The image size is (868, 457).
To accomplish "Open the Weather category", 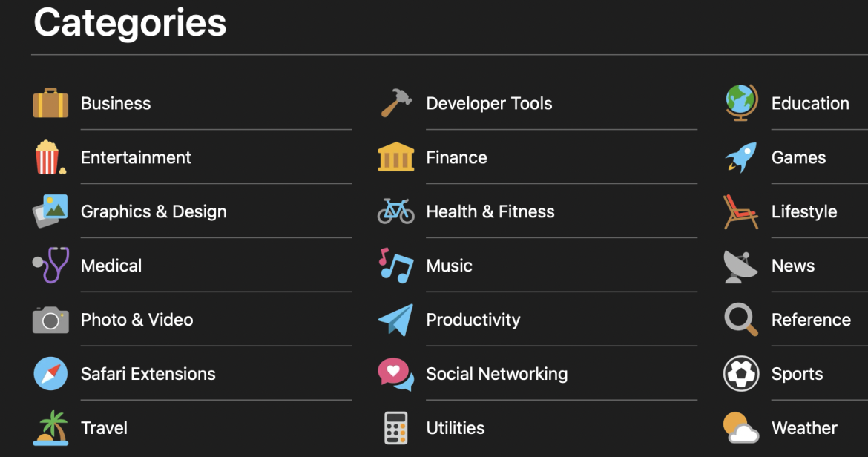I will tap(803, 428).
